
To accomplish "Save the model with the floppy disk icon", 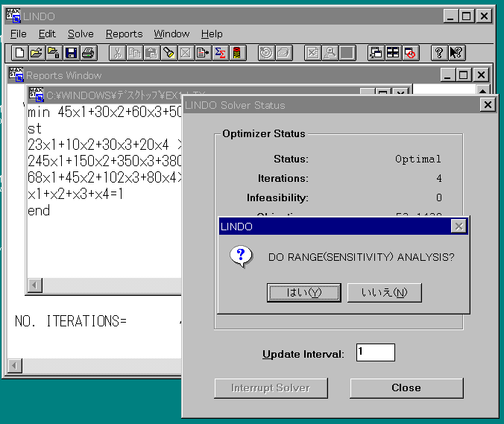I will [71, 53].
